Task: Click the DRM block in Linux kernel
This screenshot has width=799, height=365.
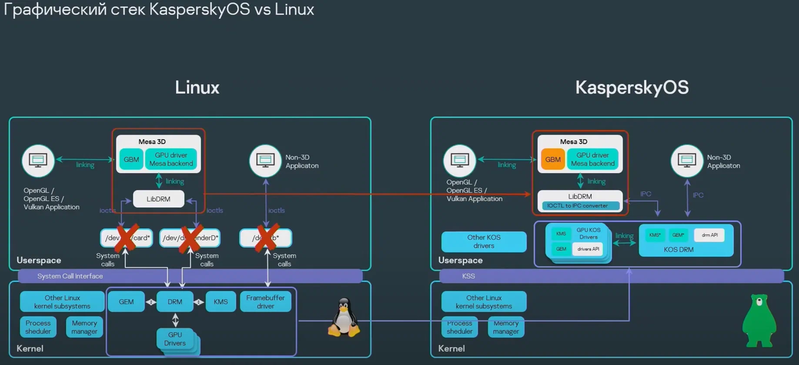Action: (x=175, y=302)
